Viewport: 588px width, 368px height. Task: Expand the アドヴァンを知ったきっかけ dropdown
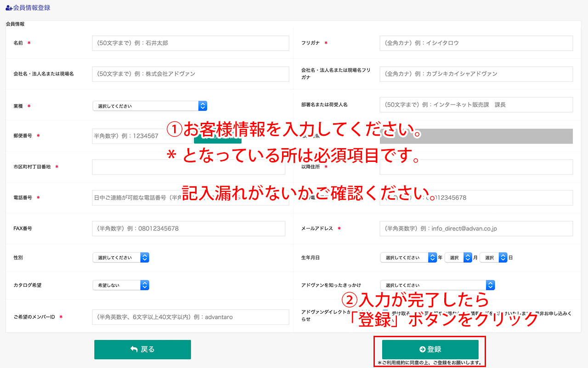[437, 285]
